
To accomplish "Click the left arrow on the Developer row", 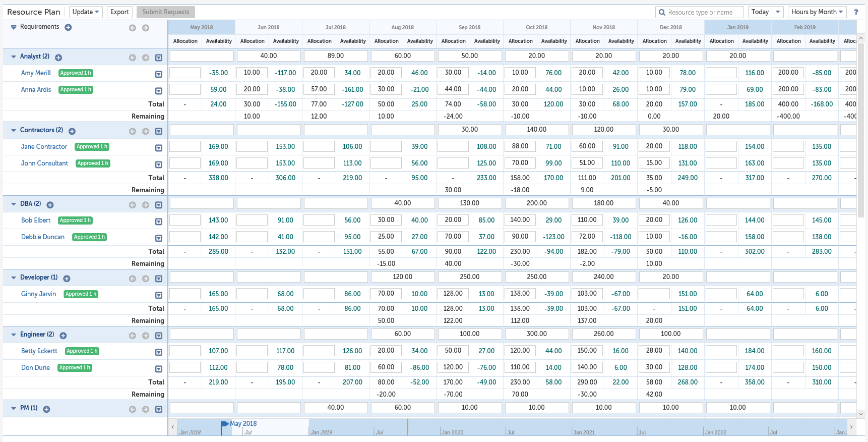I will point(133,279).
